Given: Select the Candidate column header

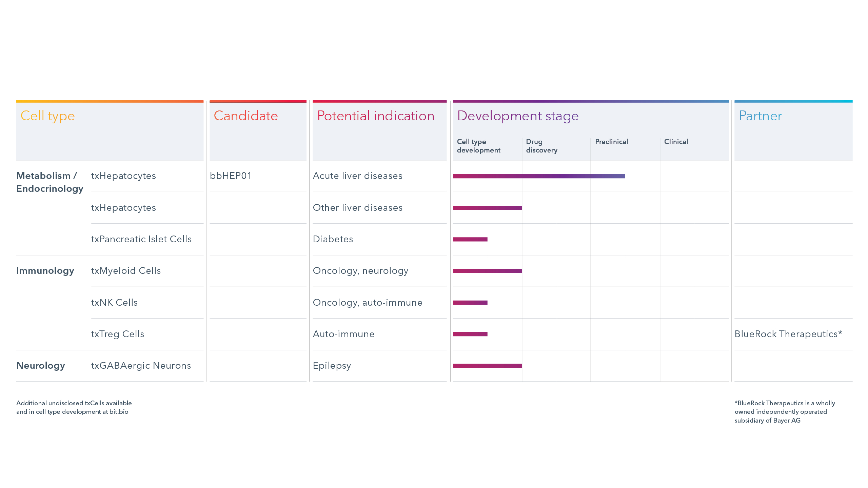Looking at the screenshot, I should (246, 116).
